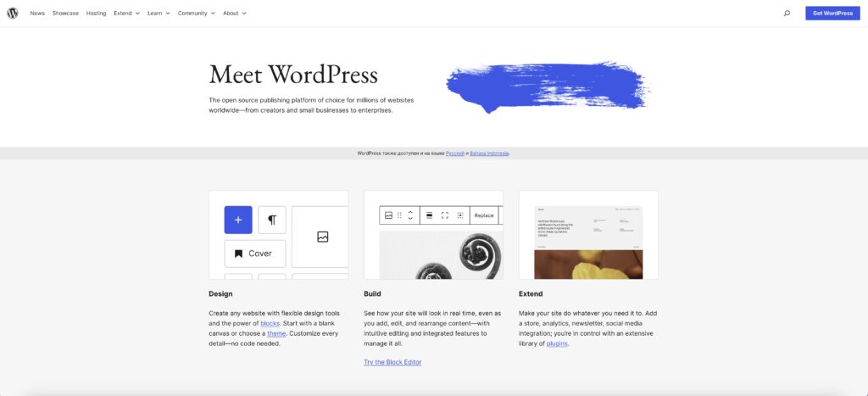Click the fern spiral image in Build card
Image resolution: width=868 pixels, height=396 pixels.
[441, 254]
